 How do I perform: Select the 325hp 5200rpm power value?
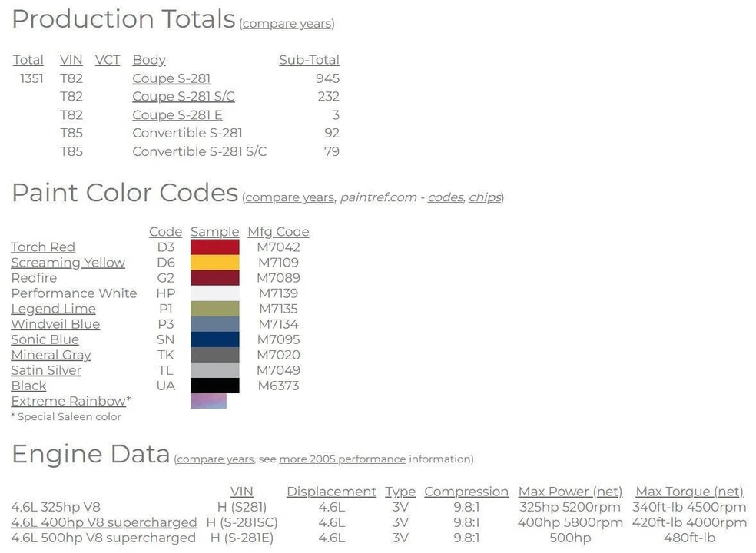pos(570,507)
